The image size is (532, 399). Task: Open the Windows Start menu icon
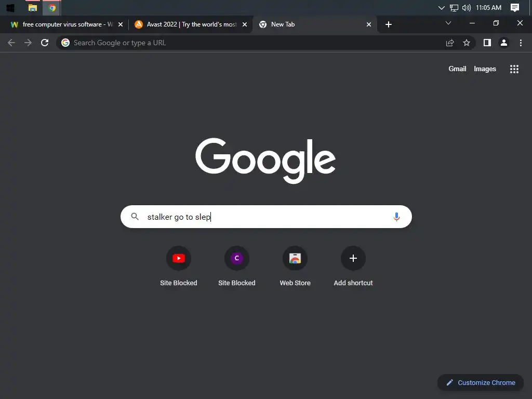click(10, 8)
